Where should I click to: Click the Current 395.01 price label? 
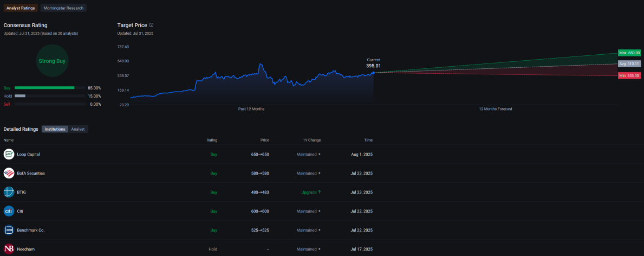pyautogui.click(x=373, y=63)
